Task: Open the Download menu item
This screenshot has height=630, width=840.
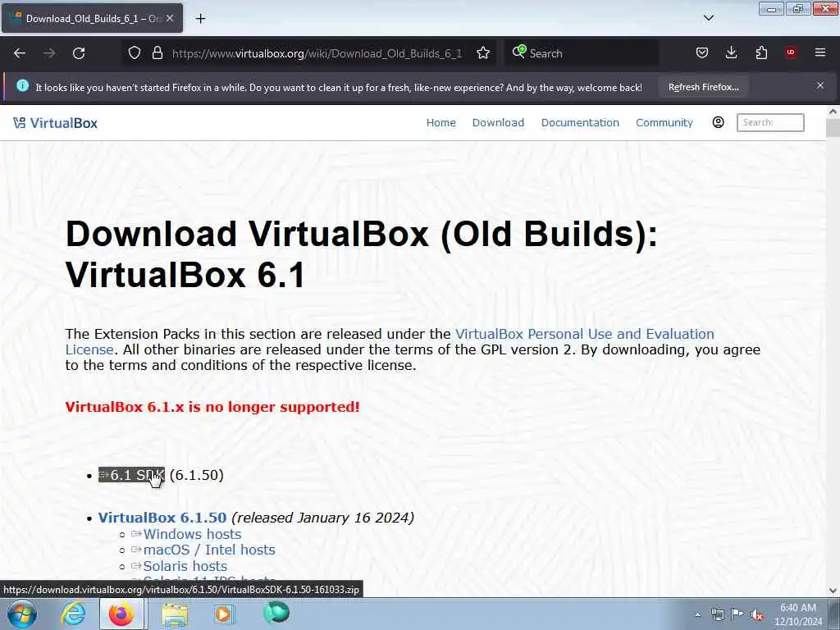Action: pyautogui.click(x=498, y=123)
